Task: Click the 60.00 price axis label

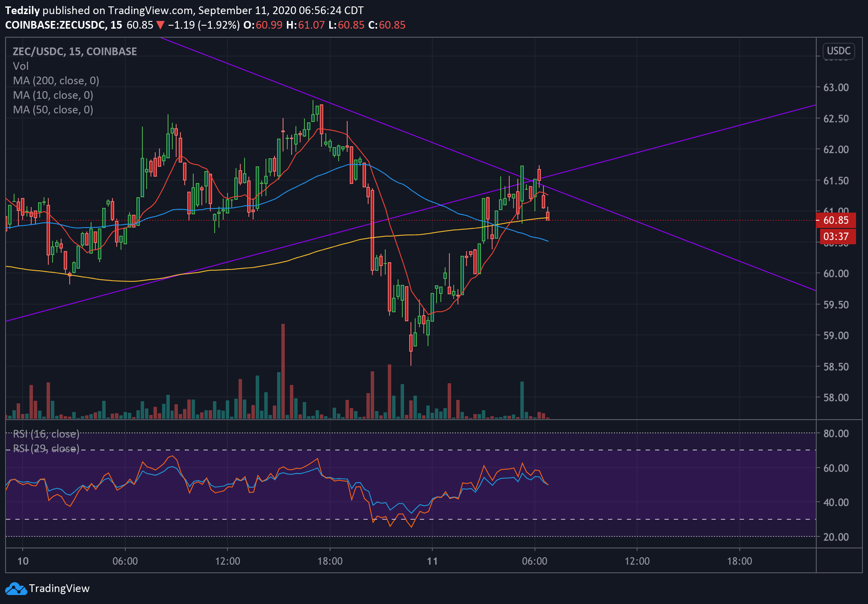Action: point(836,273)
